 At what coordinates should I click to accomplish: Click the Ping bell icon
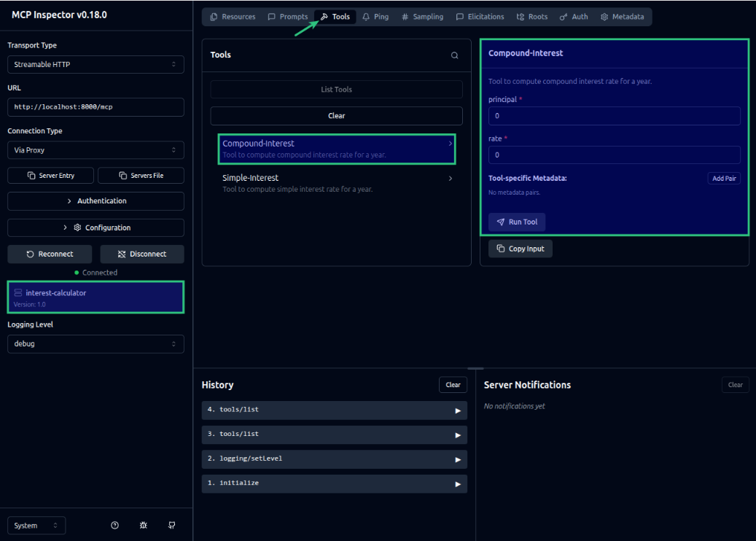pos(365,16)
